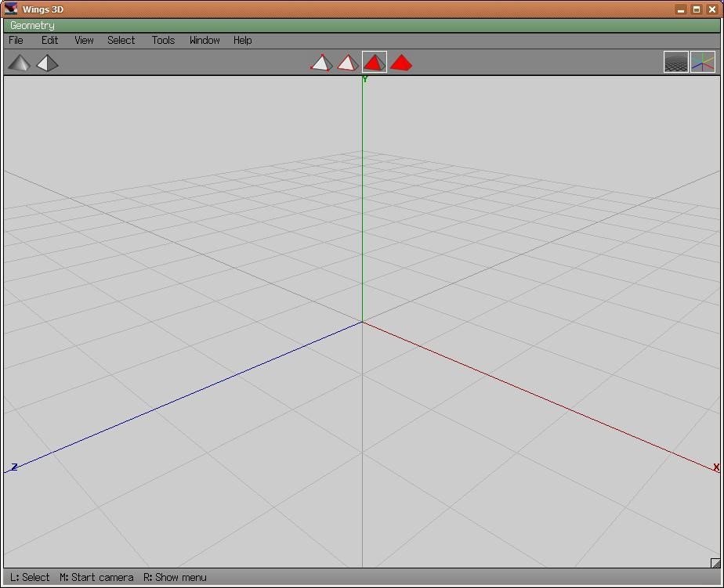This screenshot has width=724, height=588.
Task: Choose body selection mode solid red pyramid
Action: (x=400, y=63)
